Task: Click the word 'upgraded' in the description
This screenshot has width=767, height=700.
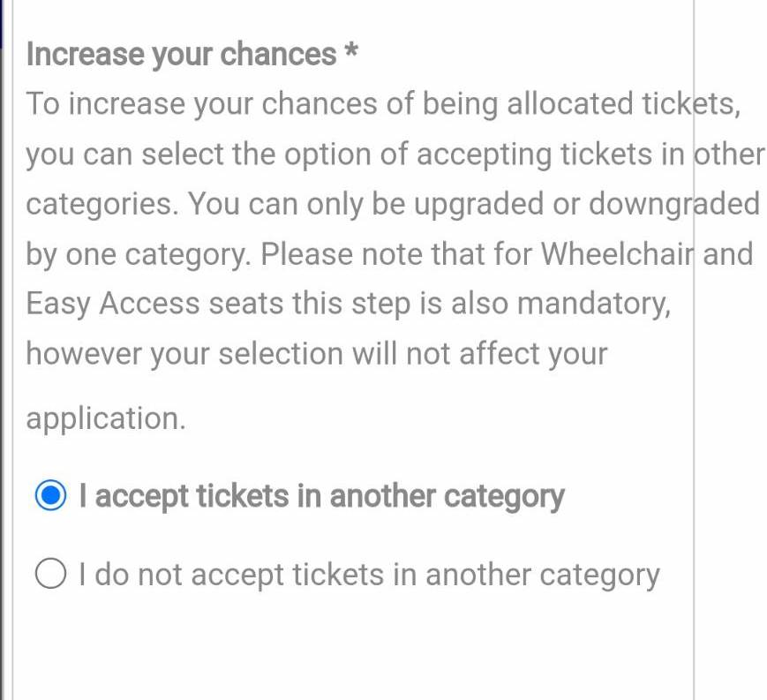Action: 479,204
